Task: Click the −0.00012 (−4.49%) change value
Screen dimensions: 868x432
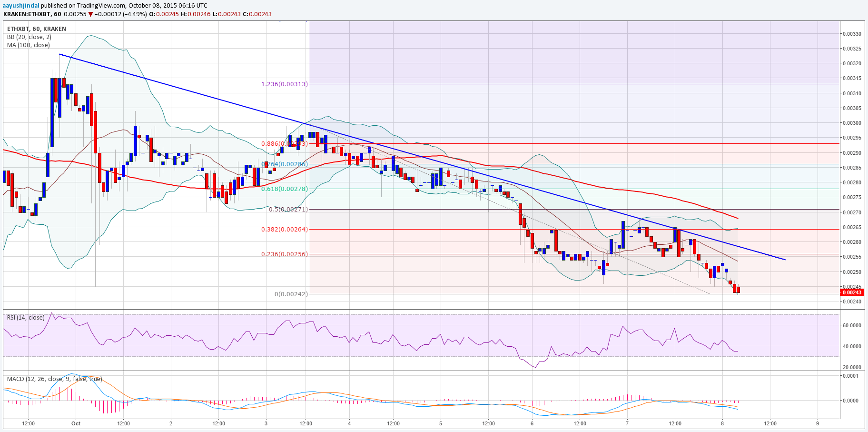Action: [x=121, y=14]
